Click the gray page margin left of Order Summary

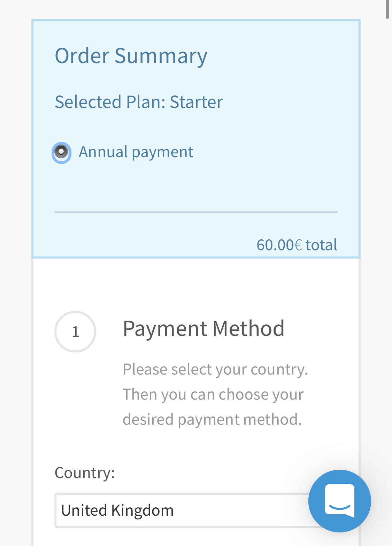tap(16, 139)
